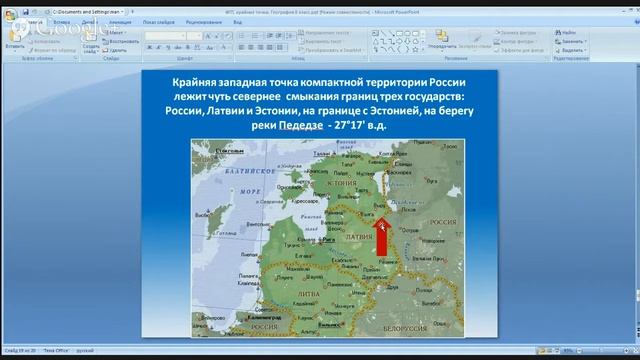This screenshot has height=360, width=640.
Task: Open Выровнять текст align text dropdown
Action: pyautogui.click(x=322, y=42)
